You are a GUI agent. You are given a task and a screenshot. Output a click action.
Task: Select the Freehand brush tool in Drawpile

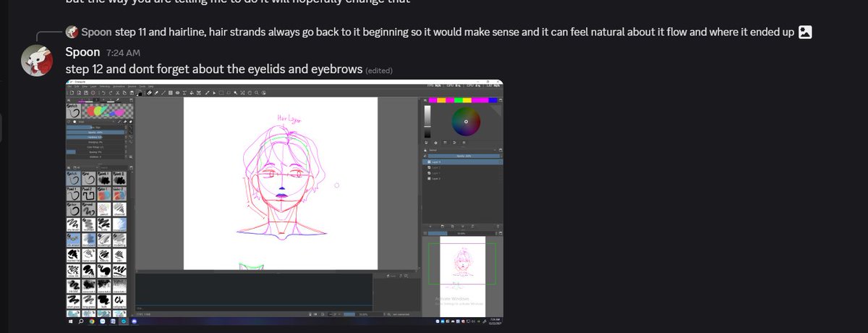pos(149,93)
